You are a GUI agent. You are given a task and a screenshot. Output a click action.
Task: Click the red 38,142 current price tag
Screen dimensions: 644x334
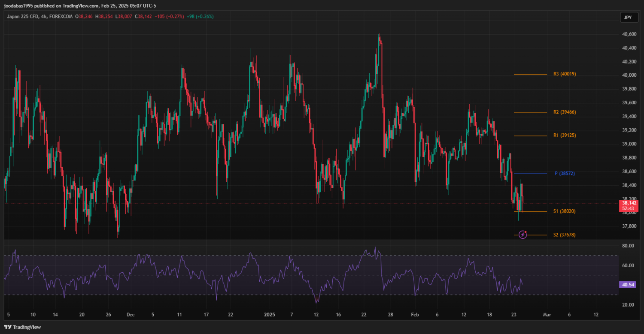coord(628,205)
